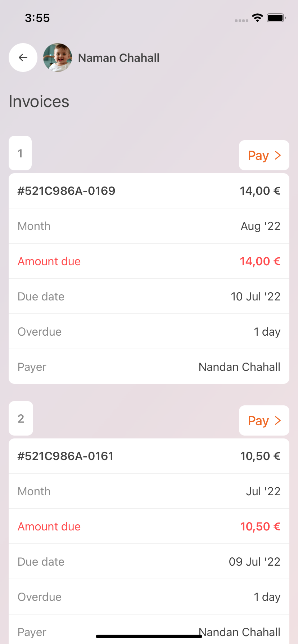Open invoice #521C986A-0169
Screen dimensions: 298x644
pyautogui.click(x=149, y=191)
